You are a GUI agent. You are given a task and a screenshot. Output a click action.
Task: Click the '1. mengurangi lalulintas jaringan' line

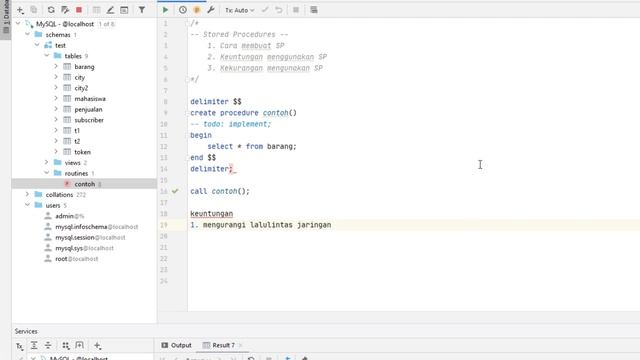click(260, 225)
